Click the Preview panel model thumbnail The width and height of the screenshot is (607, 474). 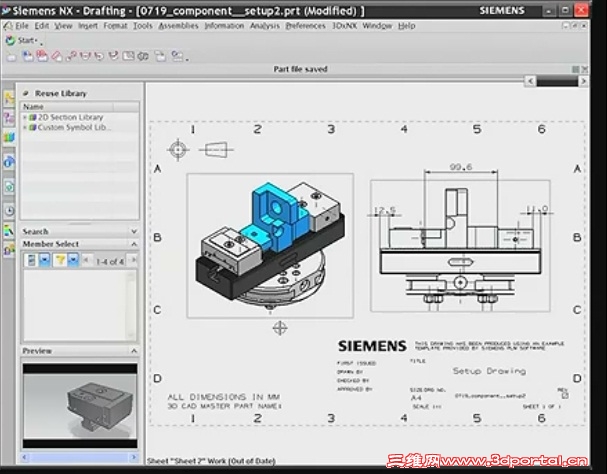coord(80,405)
